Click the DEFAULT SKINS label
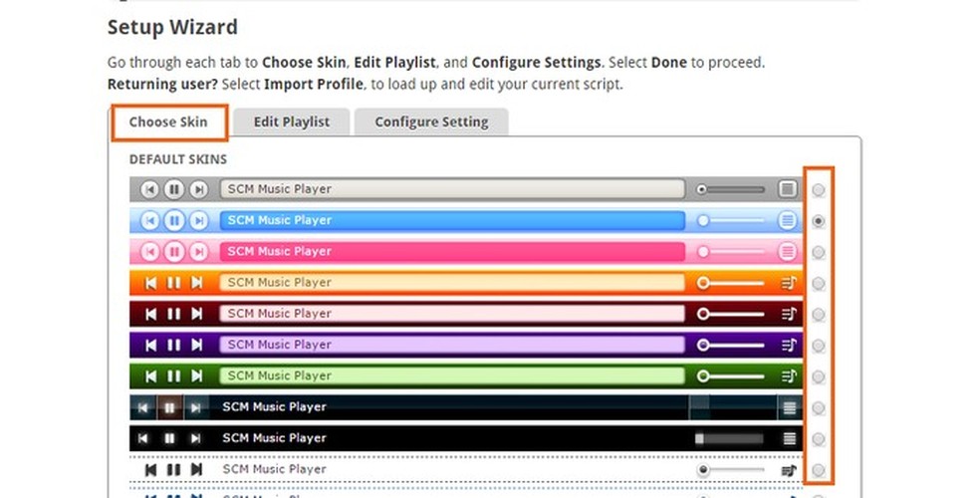Screen dimensions: 980x498 click(x=178, y=159)
